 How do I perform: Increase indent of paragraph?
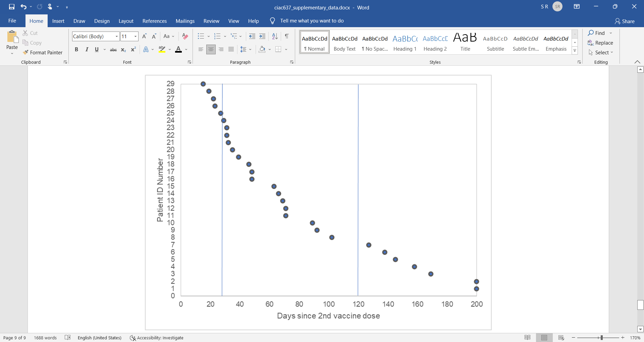click(262, 36)
